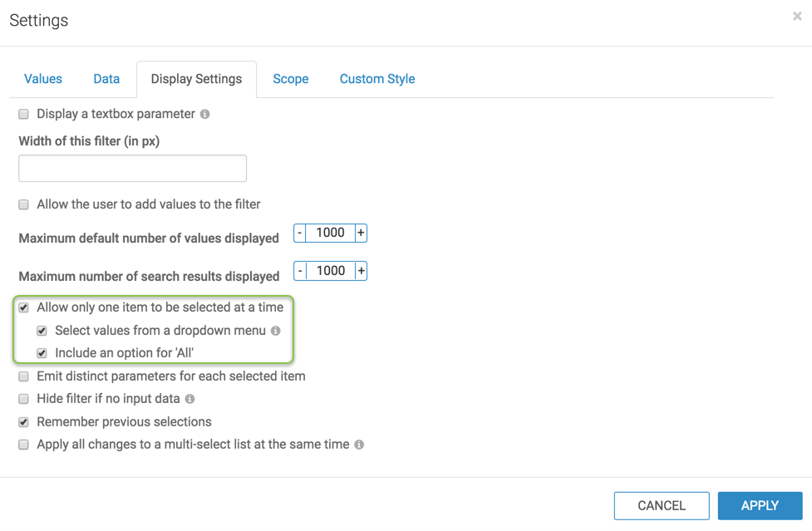Enable 'Display a textbox parameter' checkbox

(24, 114)
